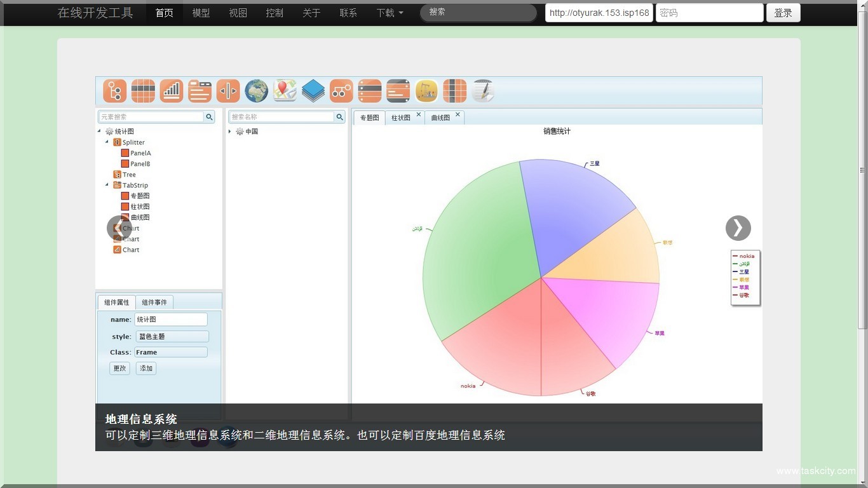Click the dark list rows icon
Image resolution: width=868 pixels, height=488 pixels.
pos(398,91)
